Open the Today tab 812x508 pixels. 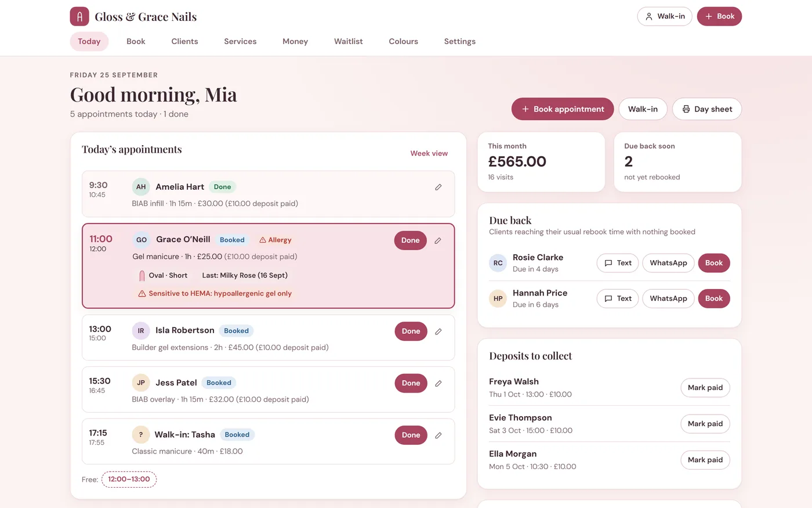89,41
